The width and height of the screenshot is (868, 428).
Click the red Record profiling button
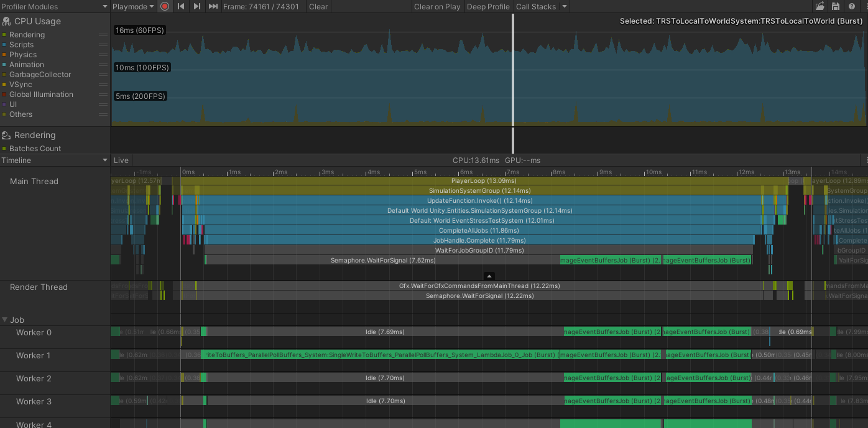pos(165,6)
